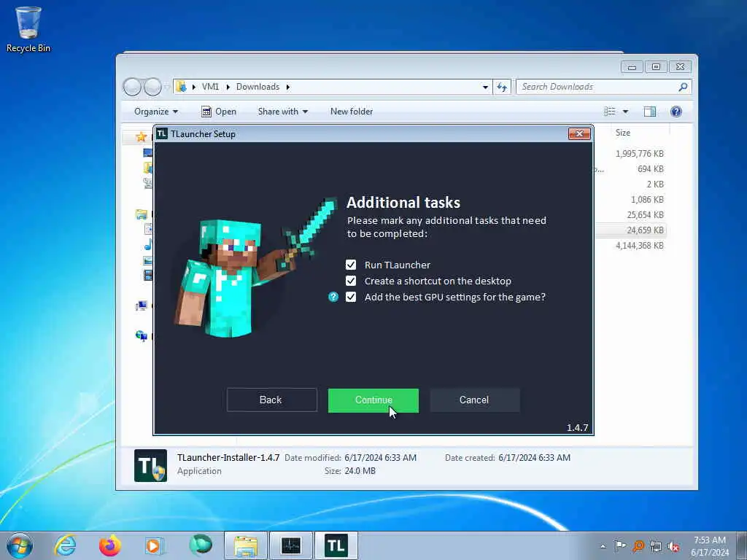
Task: Click the Favorites star icon in sidebar
Action: click(x=141, y=137)
